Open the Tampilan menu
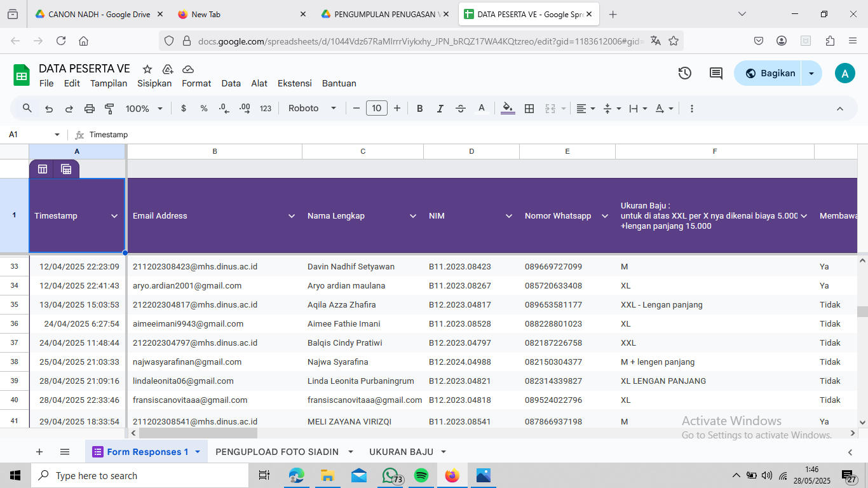This screenshot has height=488, width=868. coord(109,83)
